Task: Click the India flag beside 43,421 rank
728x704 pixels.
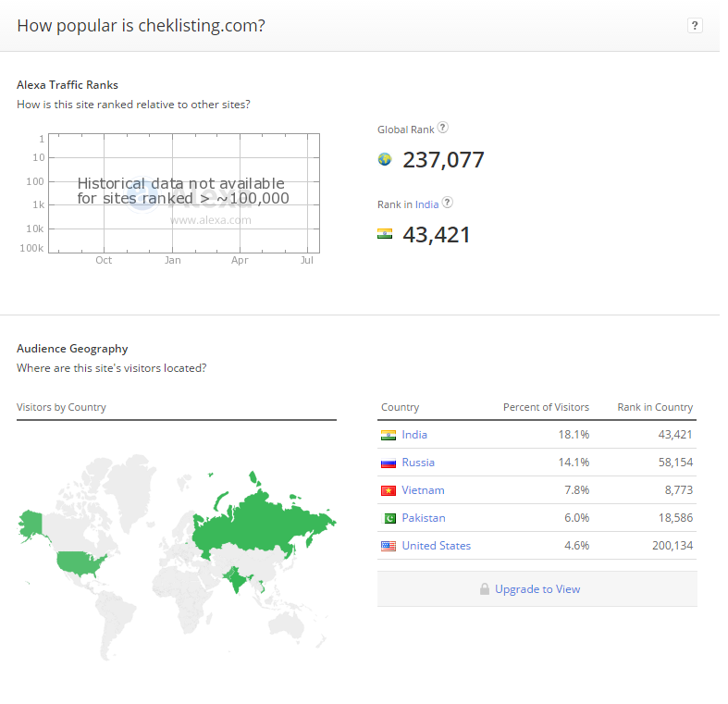Action: coord(385,234)
